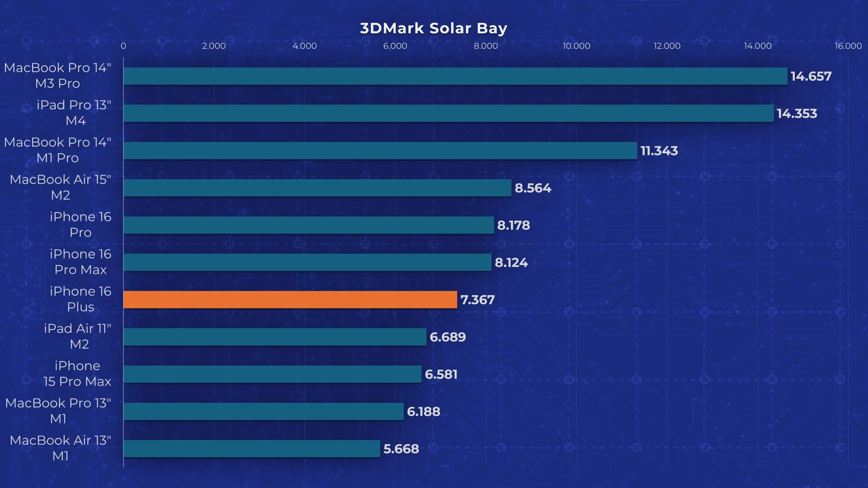The image size is (868, 488).
Task: Select the iPad Air 11" M2 label
Action: [x=78, y=336]
